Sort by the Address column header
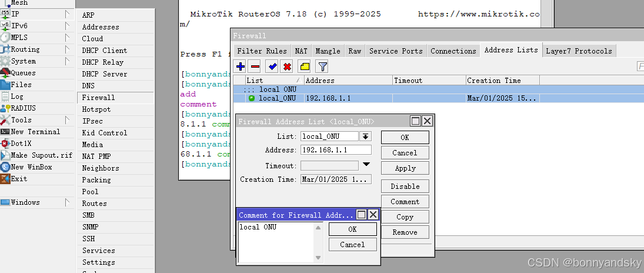644x273 pixels. [348, 80]
